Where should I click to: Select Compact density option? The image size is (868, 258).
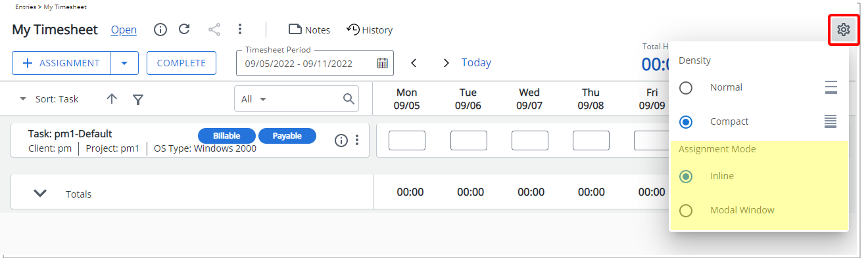pos(686,121)
